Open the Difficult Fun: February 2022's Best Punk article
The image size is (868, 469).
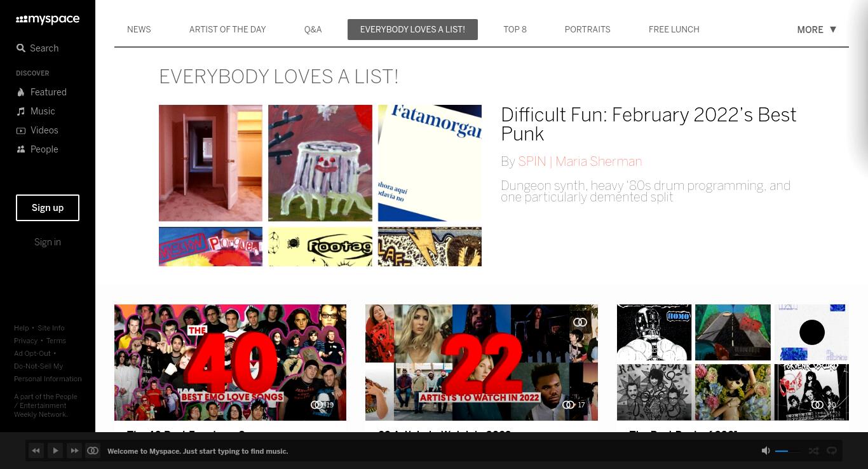[648, 125]
